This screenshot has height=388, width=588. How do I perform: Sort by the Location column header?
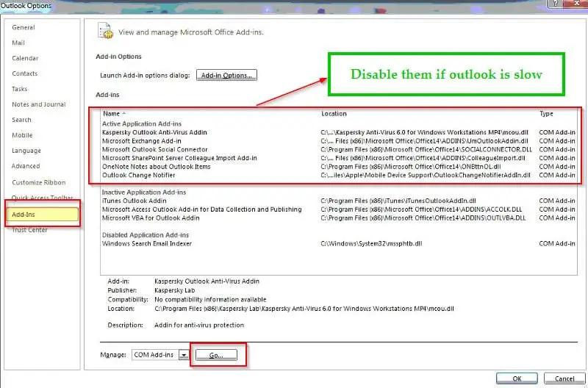click(334, 114)
